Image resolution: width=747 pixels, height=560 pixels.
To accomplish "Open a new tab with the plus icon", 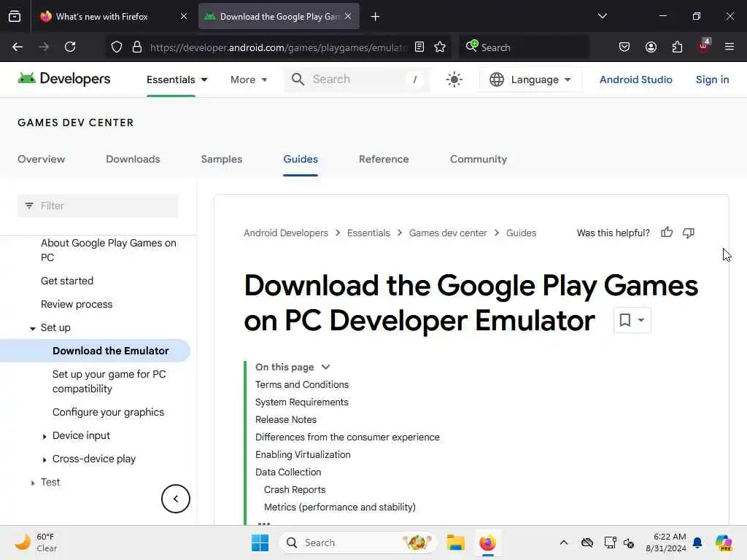I will pyautogui.click(x=376, y=17).
